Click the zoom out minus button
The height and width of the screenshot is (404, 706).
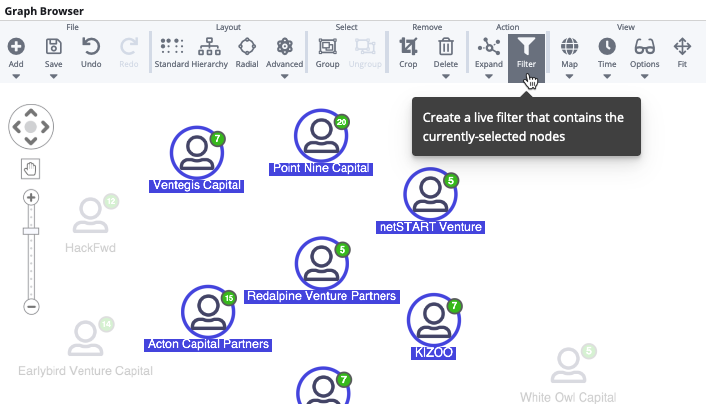pyautogui.click(x=31, y=306)
